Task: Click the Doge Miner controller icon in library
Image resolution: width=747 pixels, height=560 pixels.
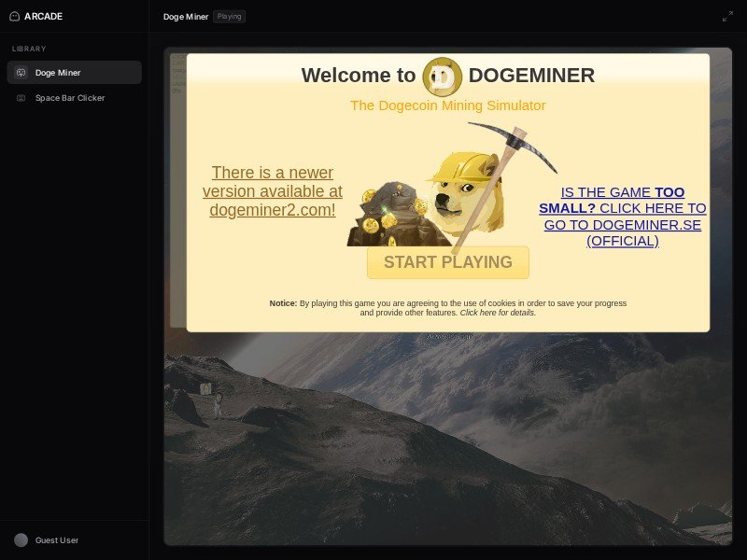Action: click(x=21, y=72)
